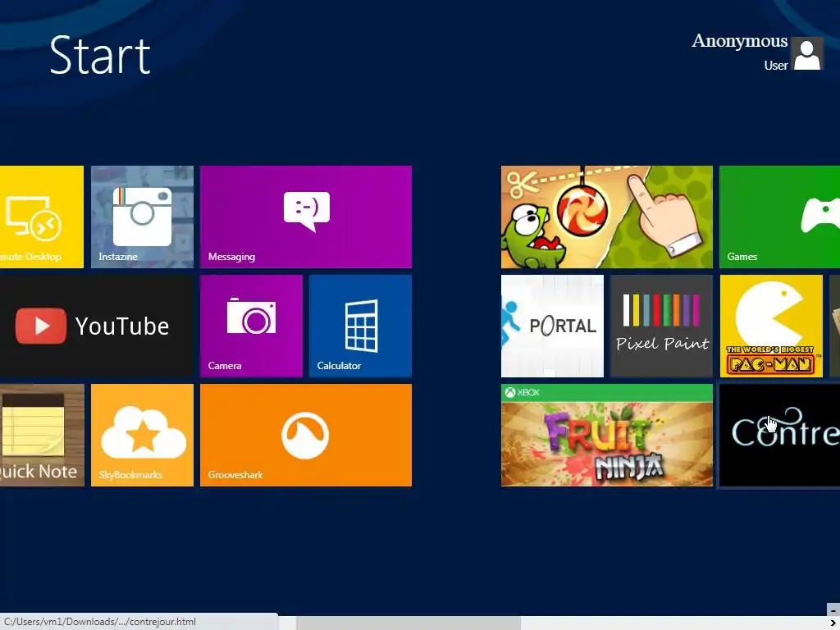
Task: Open the Messaging tile
Action: pos(306,217)
